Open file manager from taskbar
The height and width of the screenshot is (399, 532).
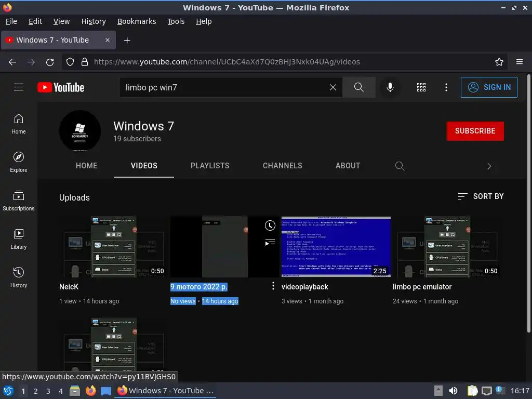pyautogui.click(x=75, y=391)
